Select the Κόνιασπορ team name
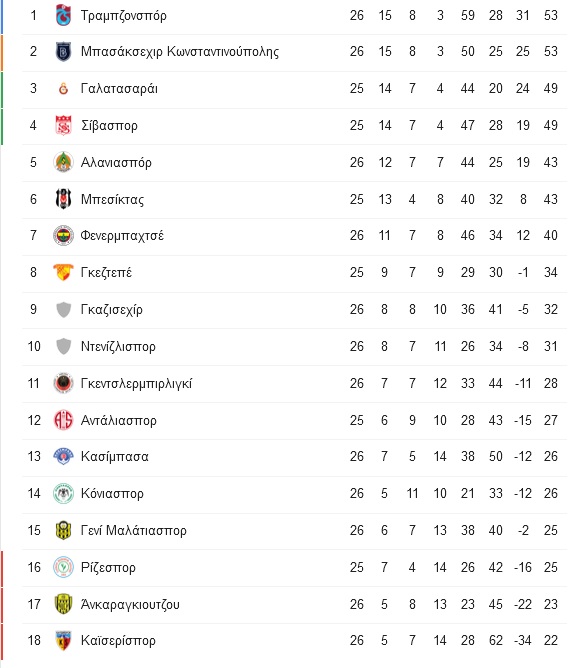569x668 pixels. click(112, 493)
